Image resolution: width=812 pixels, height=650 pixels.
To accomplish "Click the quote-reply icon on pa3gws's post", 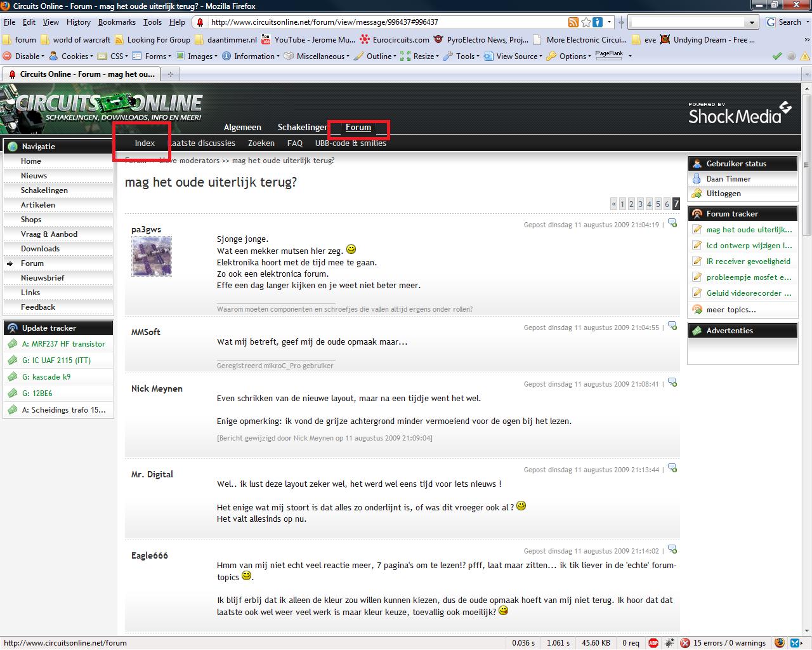I will tap(672, 223).
